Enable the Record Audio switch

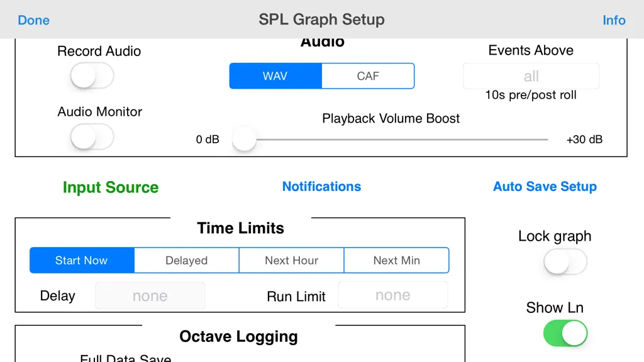92,76
